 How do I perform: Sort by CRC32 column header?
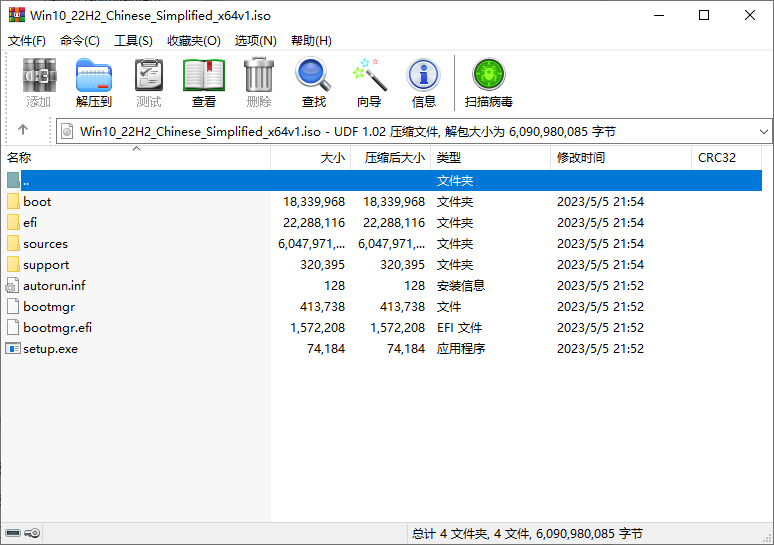point(727,157)
